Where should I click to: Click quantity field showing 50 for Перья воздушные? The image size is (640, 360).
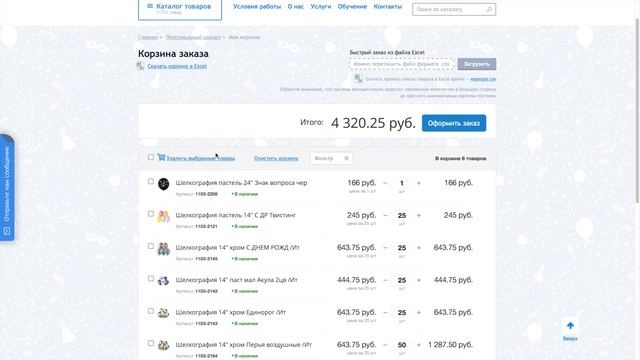tap(402, 345)
